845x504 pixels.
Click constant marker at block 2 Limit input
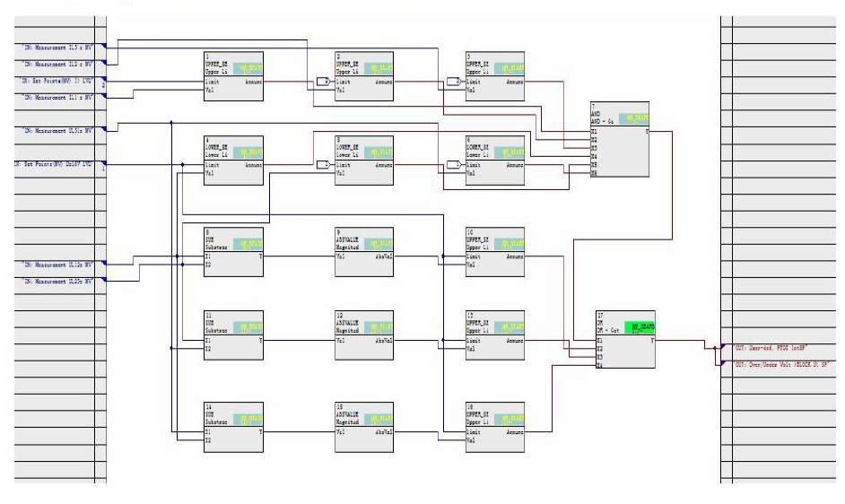(323, 82)
